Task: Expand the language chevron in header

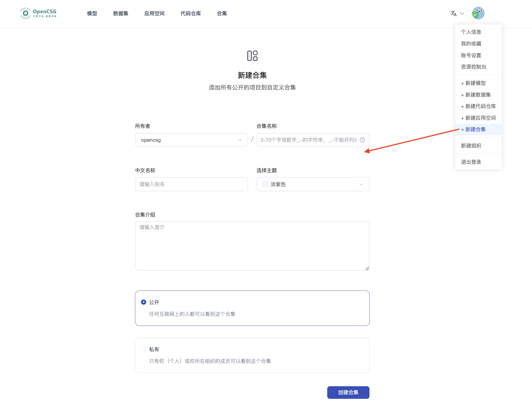Action: 462,13
